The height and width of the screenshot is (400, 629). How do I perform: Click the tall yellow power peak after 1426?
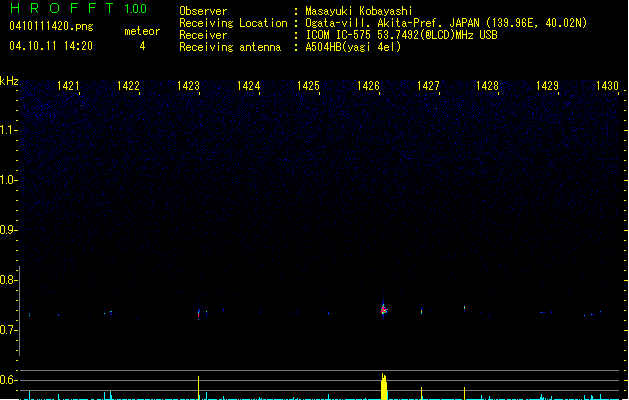tap(384, 386)
